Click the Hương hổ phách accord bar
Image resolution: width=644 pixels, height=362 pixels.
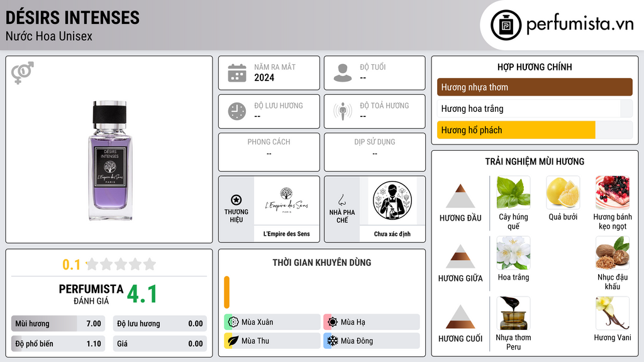click(535, 130)
